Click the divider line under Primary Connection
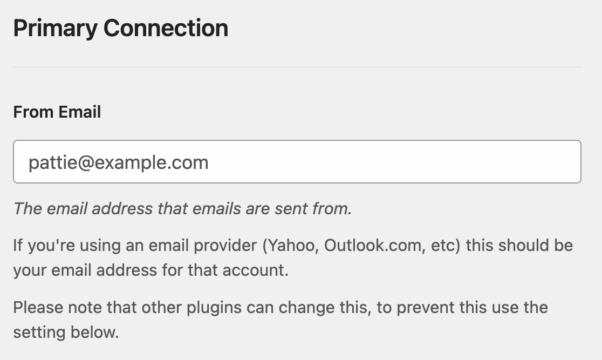Screen dimensions: 602x360 297,67
